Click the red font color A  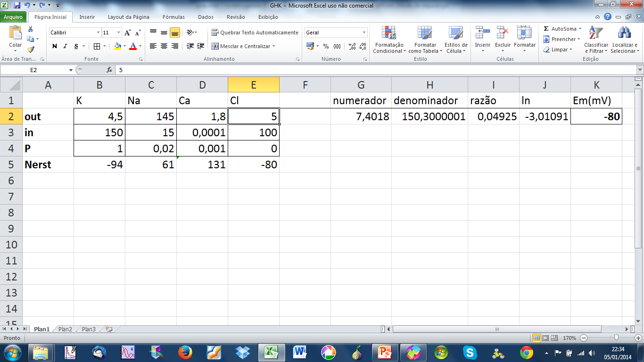133,46
